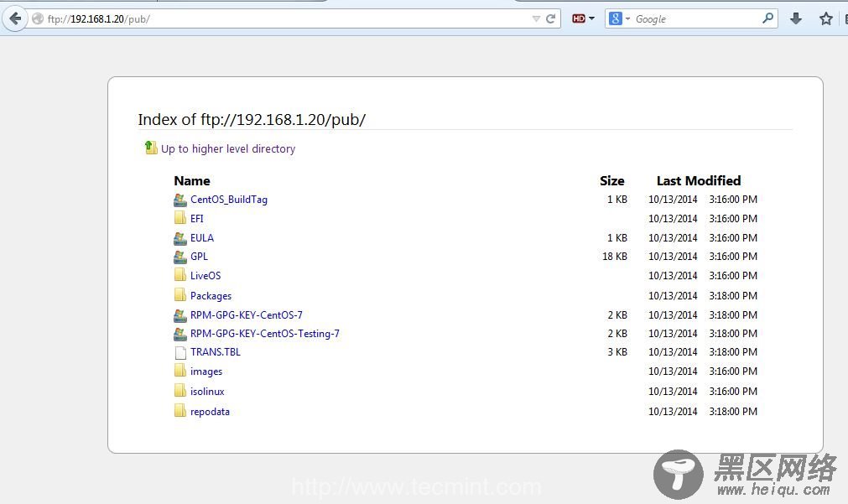Viewport: 848px width, 504px height.
Task: Open the CentOS_BuildTag file link
Action: click(229, 200)
